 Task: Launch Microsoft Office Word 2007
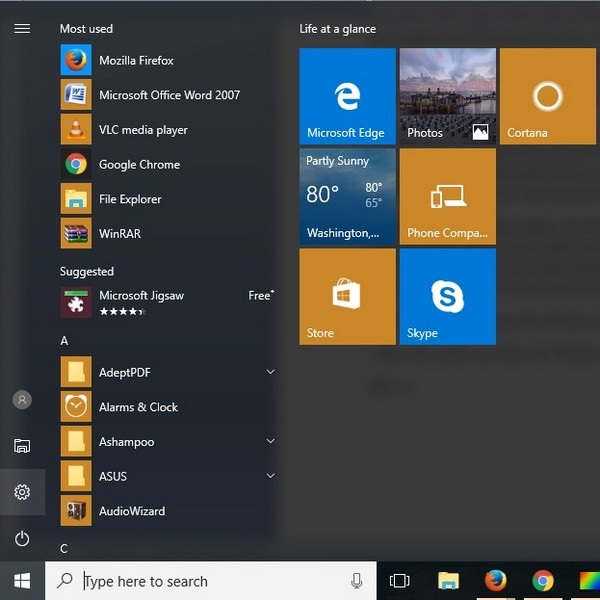168,95
